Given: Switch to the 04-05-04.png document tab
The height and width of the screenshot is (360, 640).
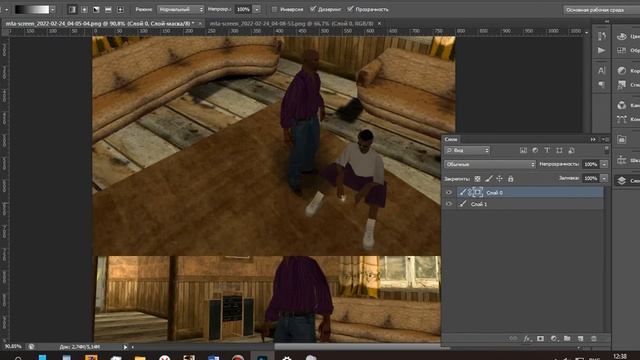Looking at the screenshot, I should 100,24.
